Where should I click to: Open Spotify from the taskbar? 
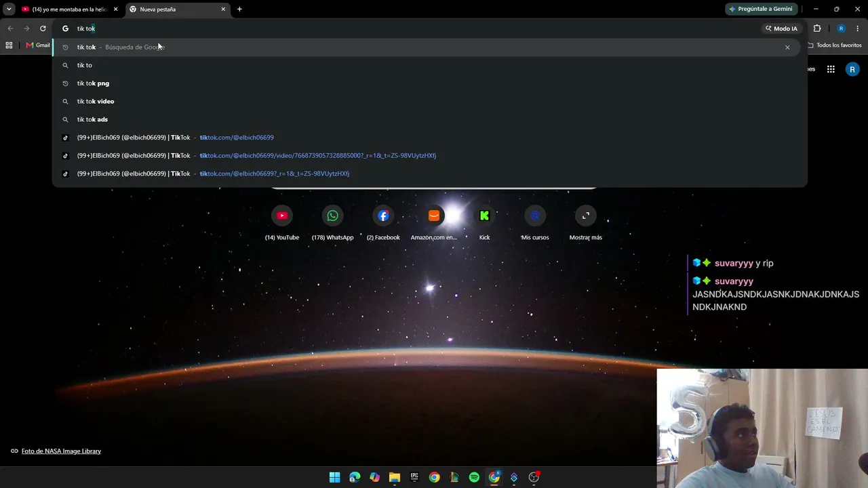pos(474,478)
